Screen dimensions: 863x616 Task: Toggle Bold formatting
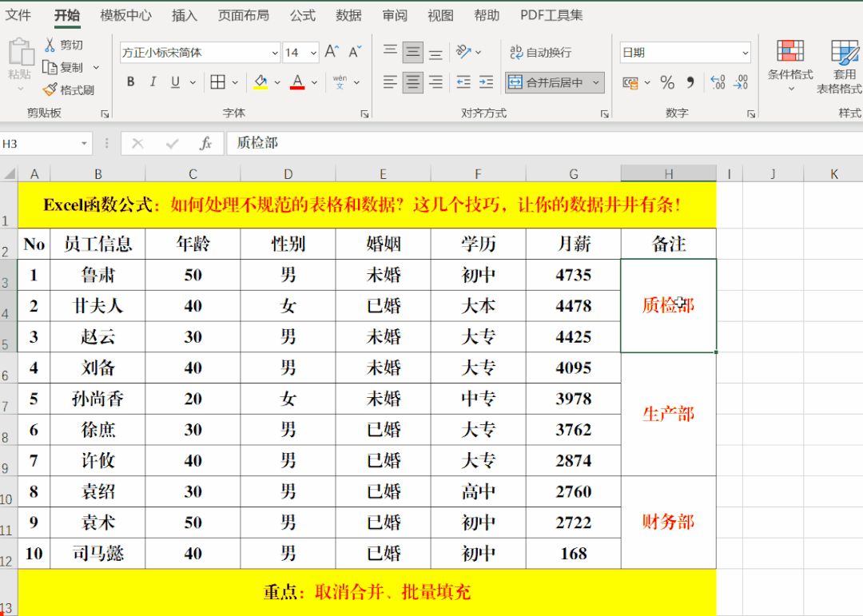coord(130,82)
